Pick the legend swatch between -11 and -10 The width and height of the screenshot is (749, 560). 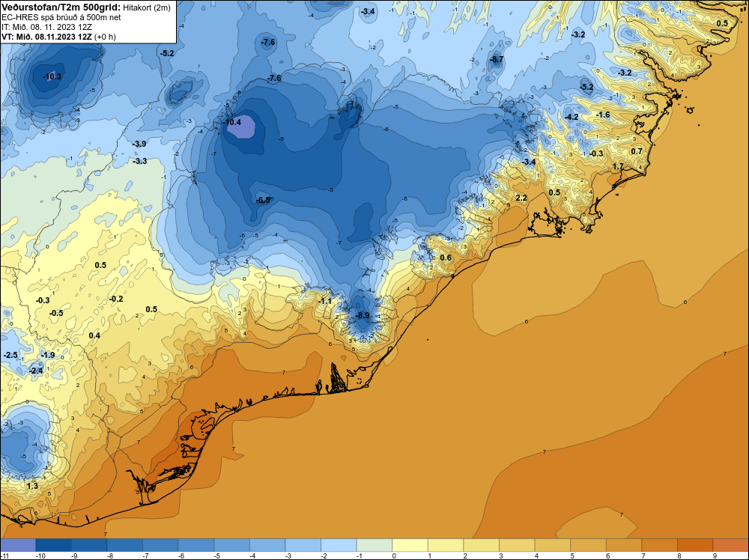[x=18, y=545]
